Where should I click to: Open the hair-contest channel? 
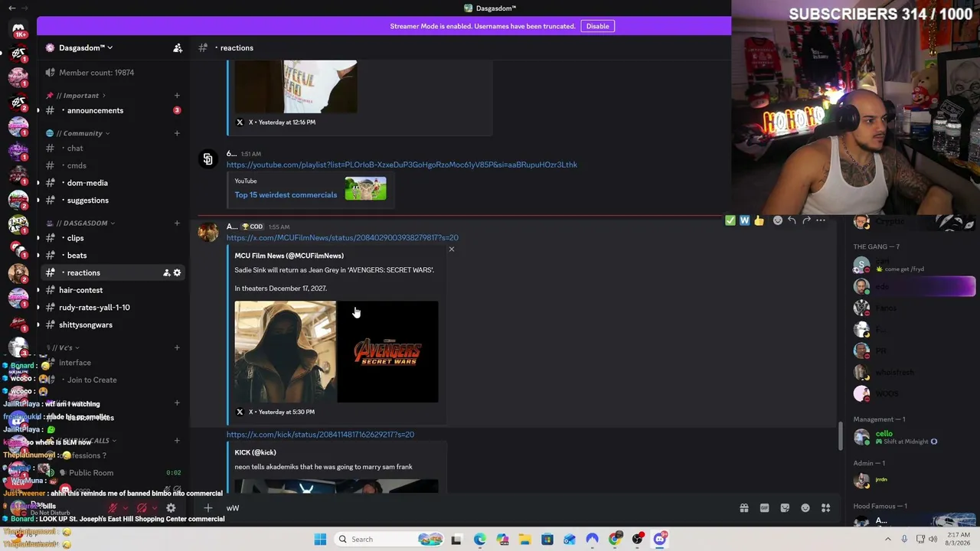(x=80, y=290)
